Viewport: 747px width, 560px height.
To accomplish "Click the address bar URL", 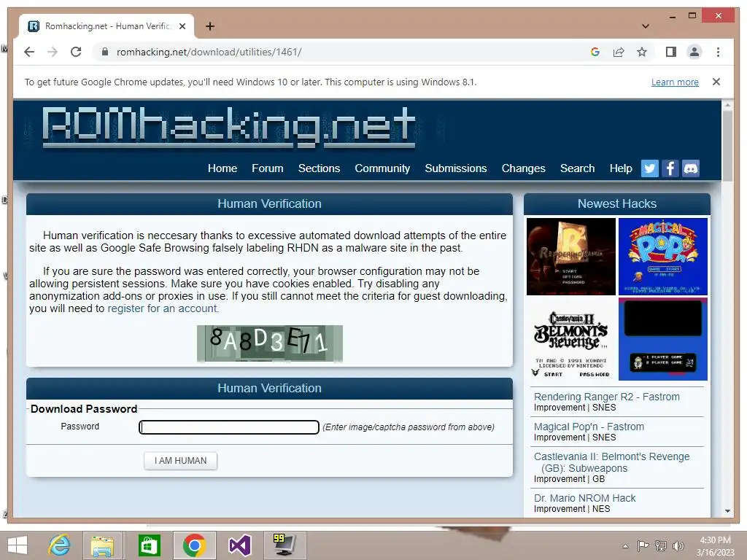I will pyautogui.click(x=209, y=52).
